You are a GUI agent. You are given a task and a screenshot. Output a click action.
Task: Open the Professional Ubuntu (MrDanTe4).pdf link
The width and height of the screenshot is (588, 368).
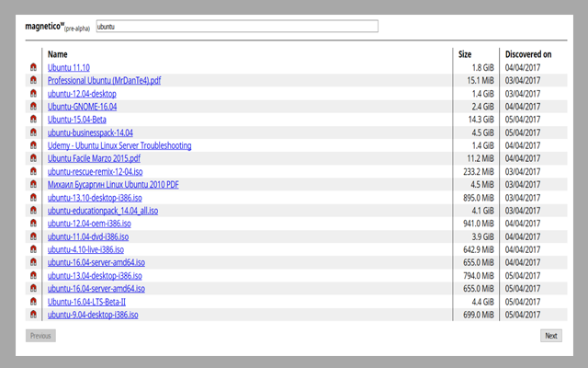(x=104, y=81)
